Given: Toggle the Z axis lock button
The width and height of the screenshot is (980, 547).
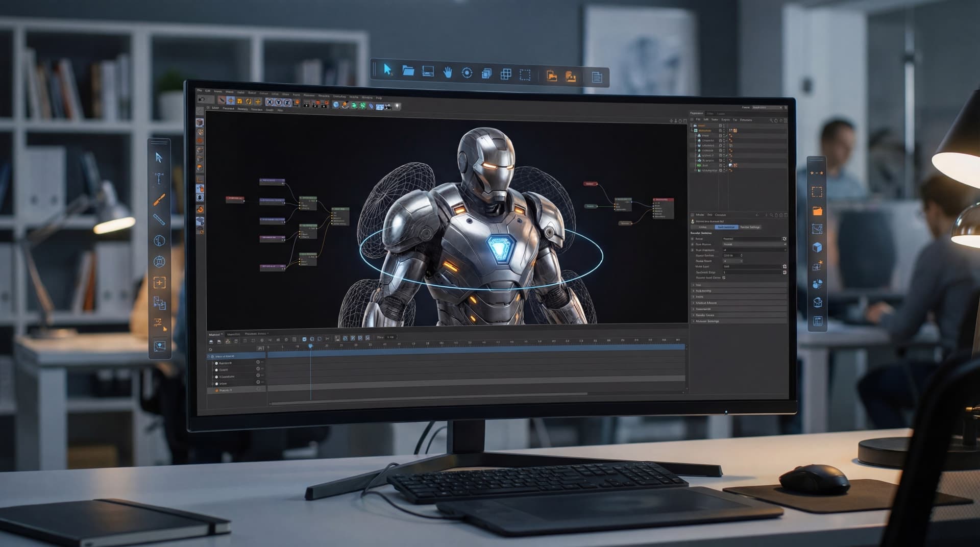Looking at the screenshot, I should coord(287,103).
